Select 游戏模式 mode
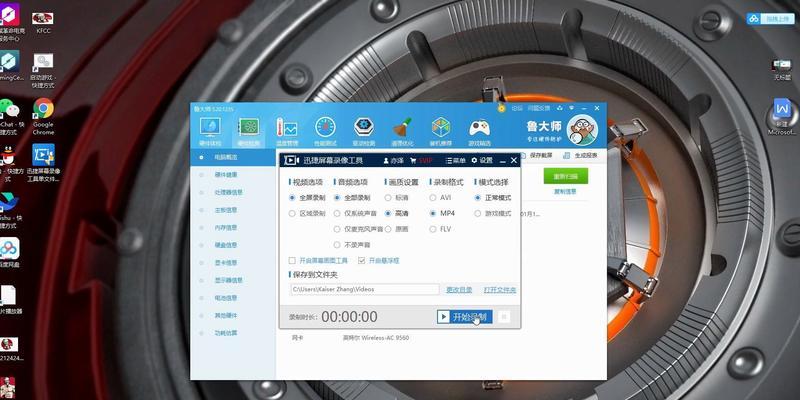Image resolution: width=800 pixels, height=400 pixels. pyautogui.click(x=493, y=213)
